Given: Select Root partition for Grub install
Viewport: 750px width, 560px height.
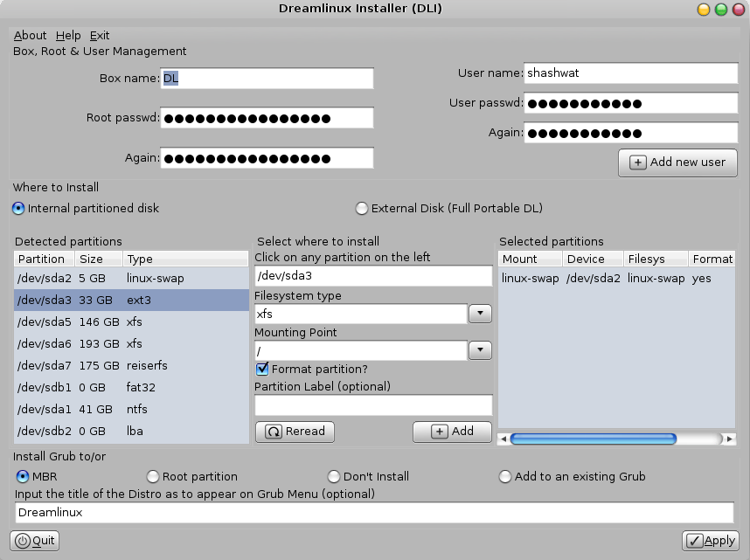Looking at the screenshot, I should [153, 477].
